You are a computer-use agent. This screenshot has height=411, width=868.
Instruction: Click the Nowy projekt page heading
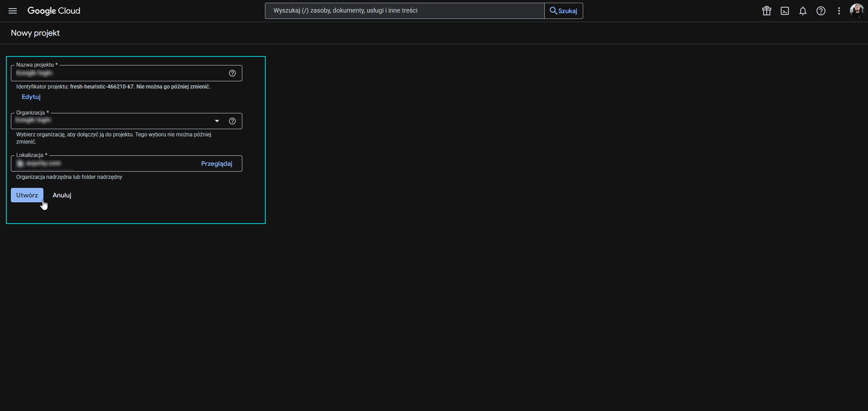35,33
